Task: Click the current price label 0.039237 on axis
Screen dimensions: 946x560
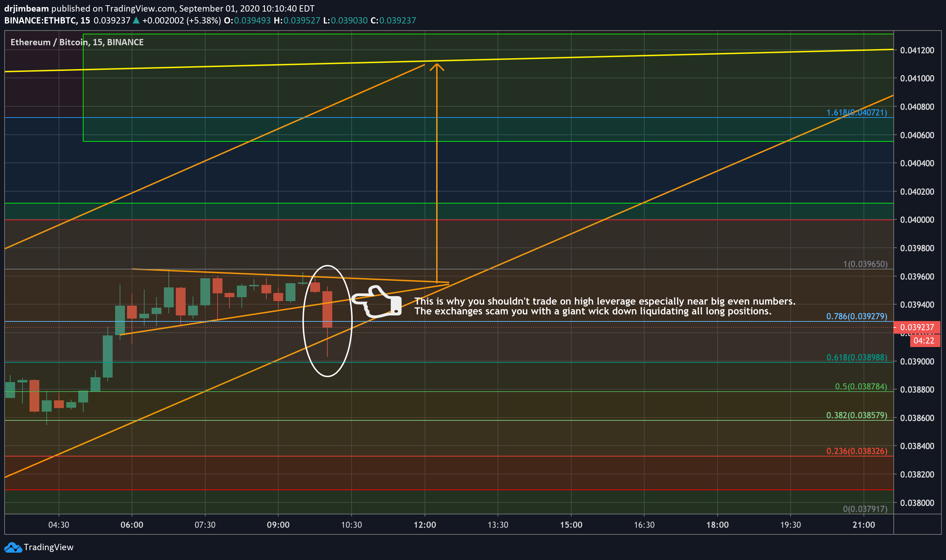Action: pos(917,327)
